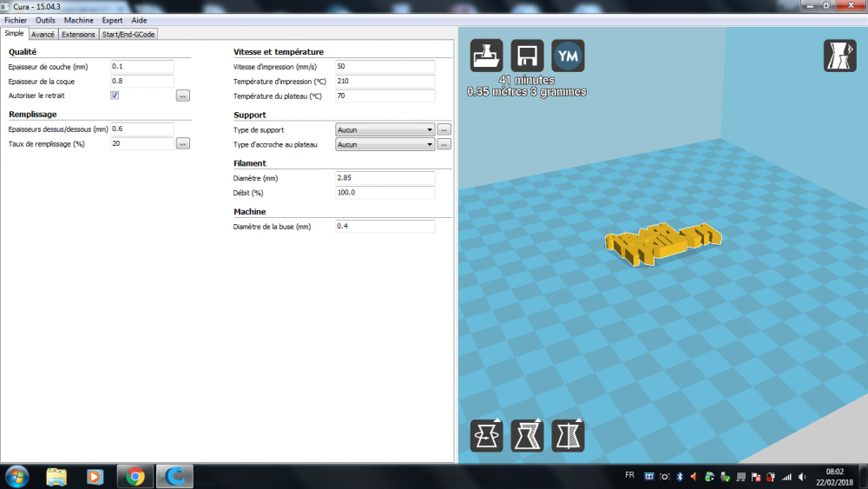Click the FR language indicator

coord(629,475)
